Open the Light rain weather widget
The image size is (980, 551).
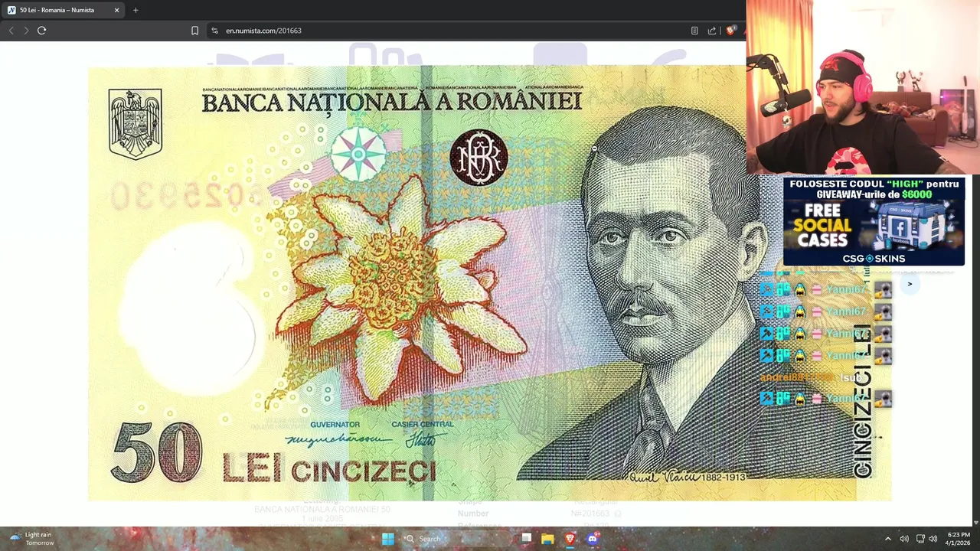pyautogui.click(x=31, y=539)
